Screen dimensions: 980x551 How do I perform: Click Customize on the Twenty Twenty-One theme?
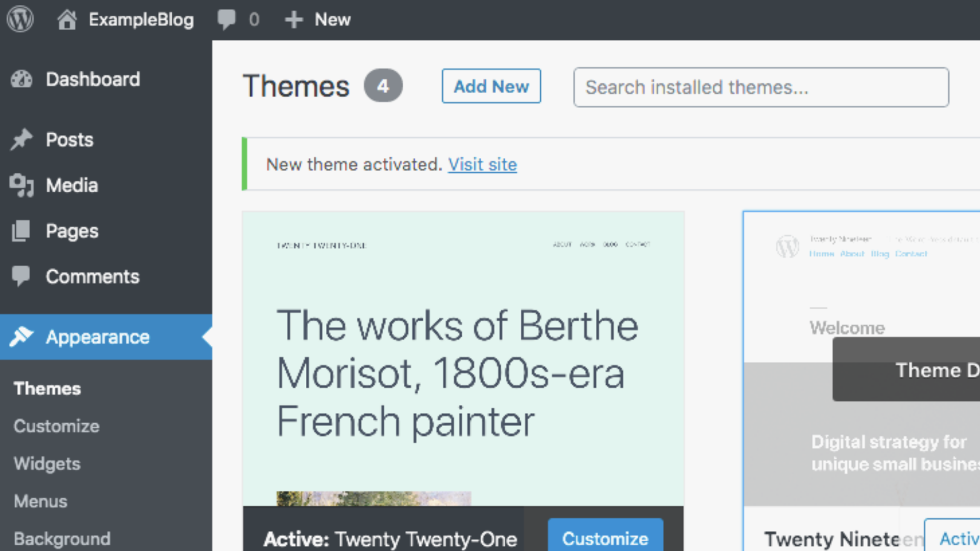[x=605, y=538]
